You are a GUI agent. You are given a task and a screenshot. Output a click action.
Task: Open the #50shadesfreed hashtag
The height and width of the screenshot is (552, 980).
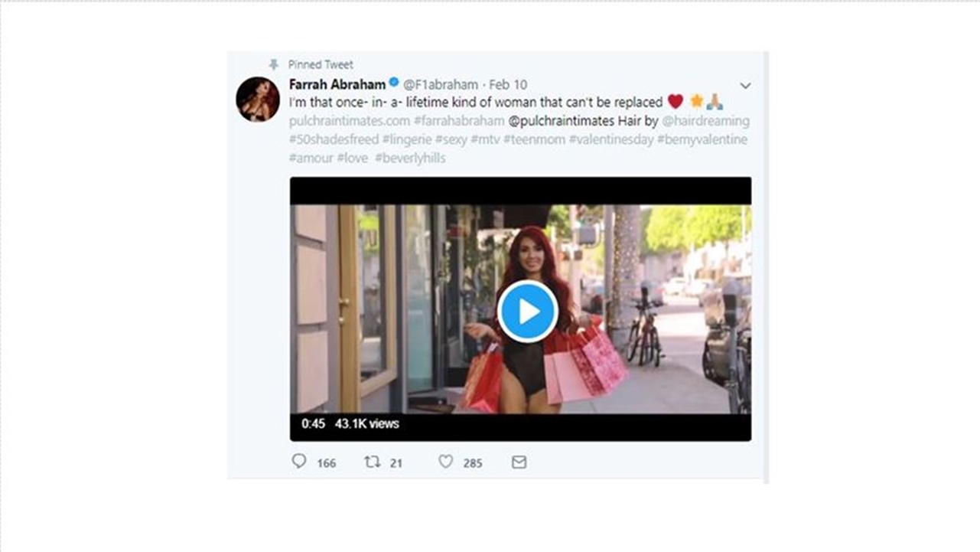(x=334, y=139)
